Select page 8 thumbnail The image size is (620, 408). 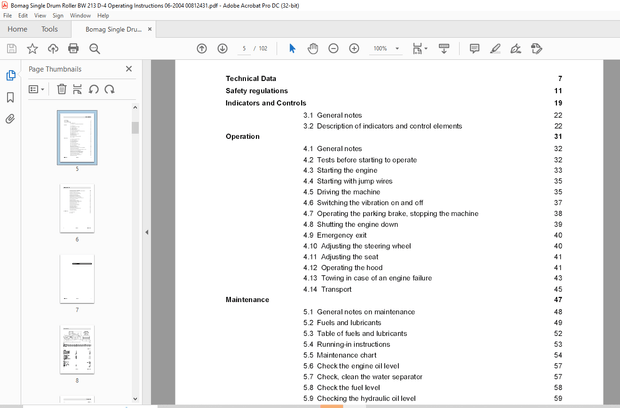click(77, 349)
